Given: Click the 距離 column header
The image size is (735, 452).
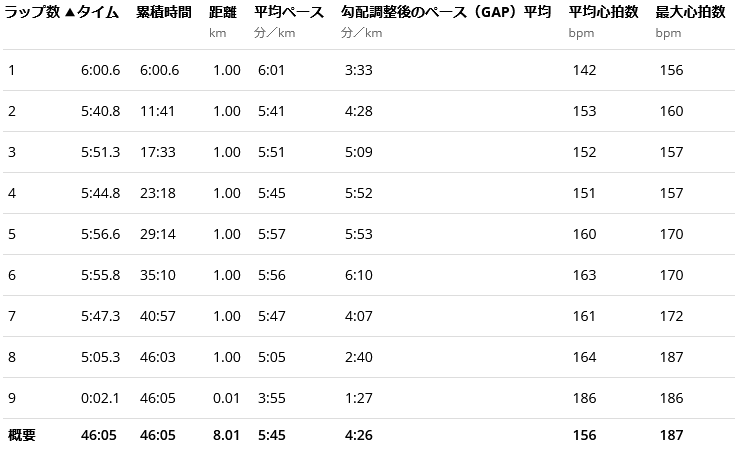Looking at the screenshot, I should click(x=223, y=13).
